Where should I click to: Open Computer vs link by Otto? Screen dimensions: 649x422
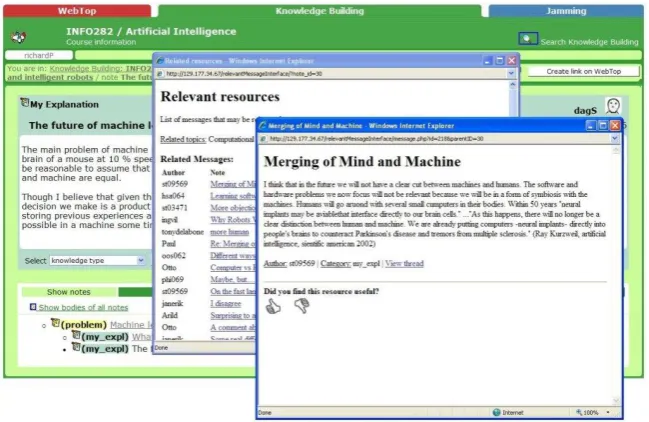pyautogui.click(x=233, y=268)
